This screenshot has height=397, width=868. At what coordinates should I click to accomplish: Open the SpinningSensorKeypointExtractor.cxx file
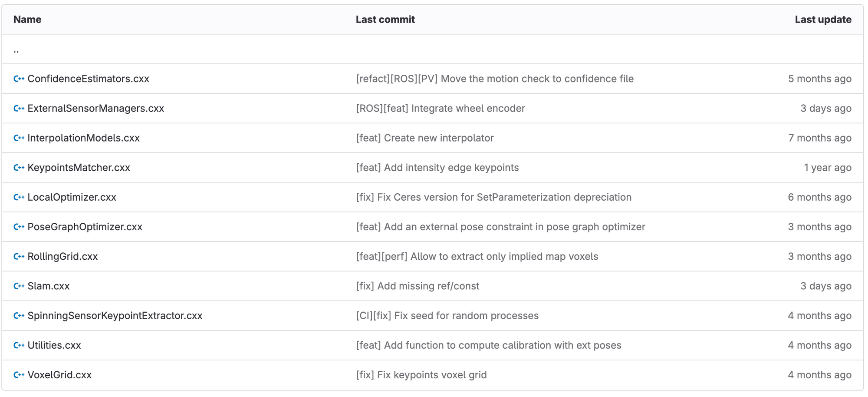coord(115,315)
